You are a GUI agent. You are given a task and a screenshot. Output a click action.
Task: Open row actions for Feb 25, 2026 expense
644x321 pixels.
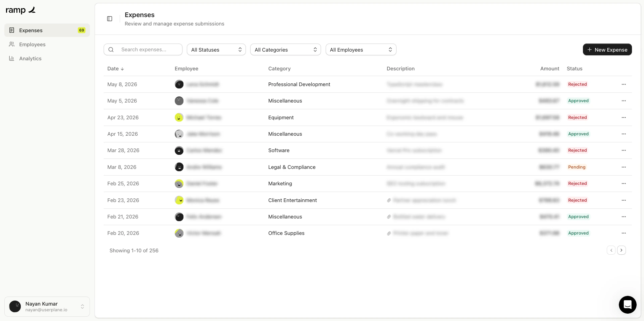tap(624, 184)
